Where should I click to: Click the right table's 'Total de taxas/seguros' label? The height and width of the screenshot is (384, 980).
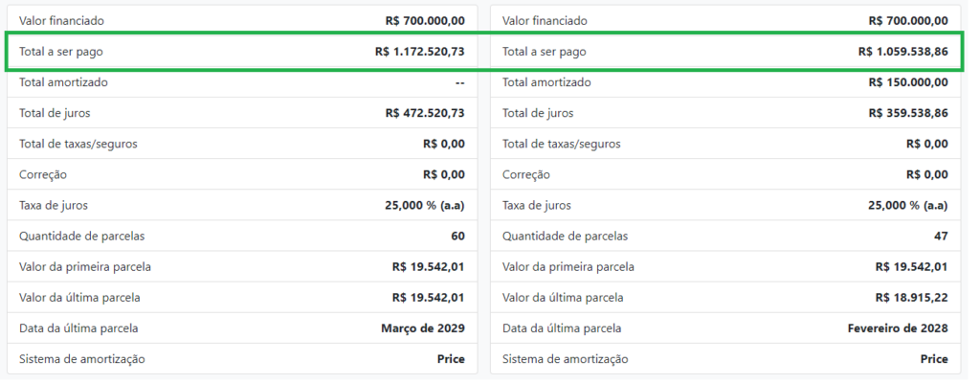pos(561,144)
